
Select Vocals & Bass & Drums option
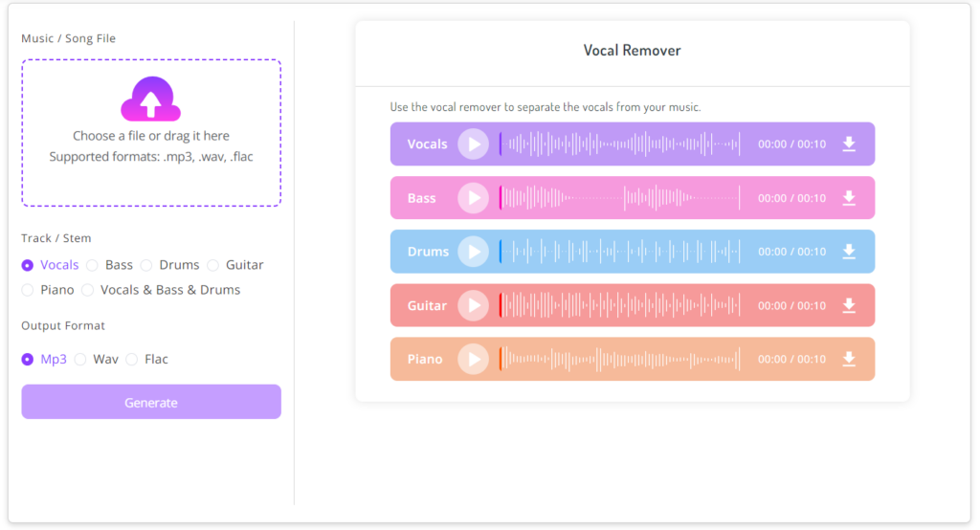[x=88, y=290]
